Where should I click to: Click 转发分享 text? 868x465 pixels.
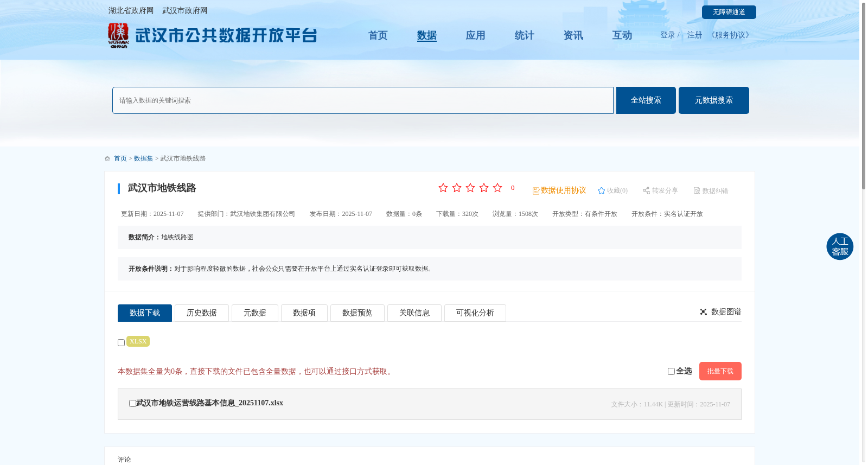point(665,190)
